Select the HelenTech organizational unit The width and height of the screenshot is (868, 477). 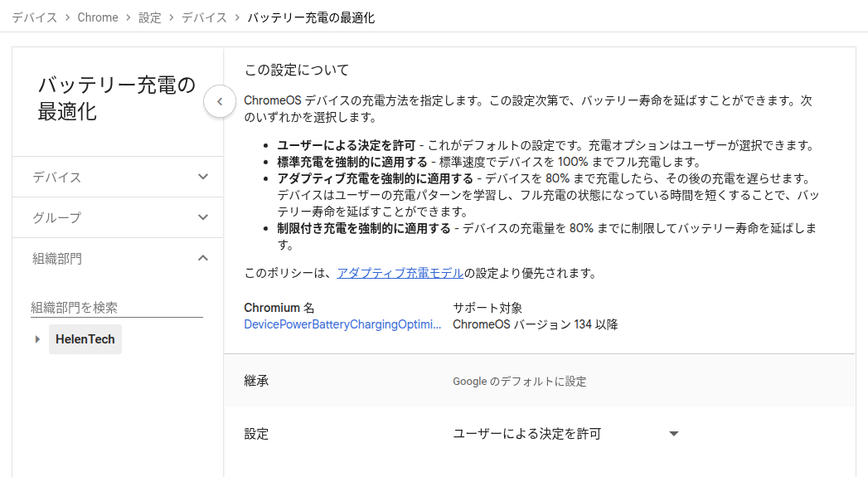coord(85,339)
